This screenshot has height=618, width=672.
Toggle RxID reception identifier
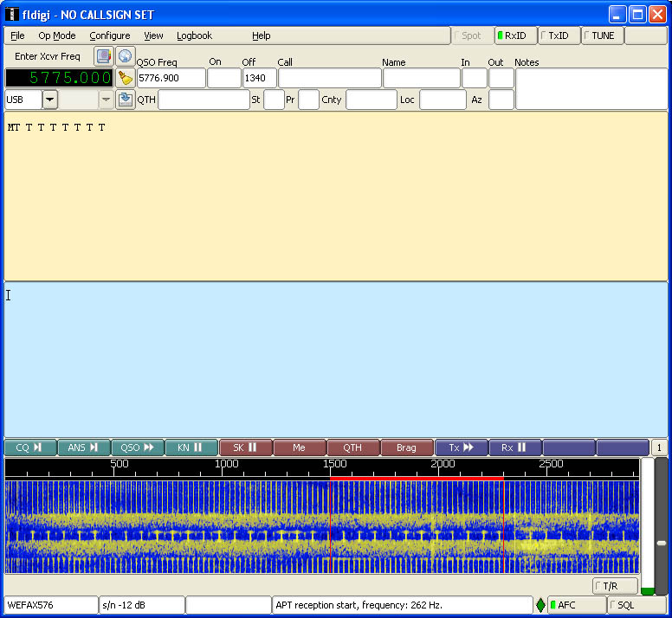tap(515, 35)
